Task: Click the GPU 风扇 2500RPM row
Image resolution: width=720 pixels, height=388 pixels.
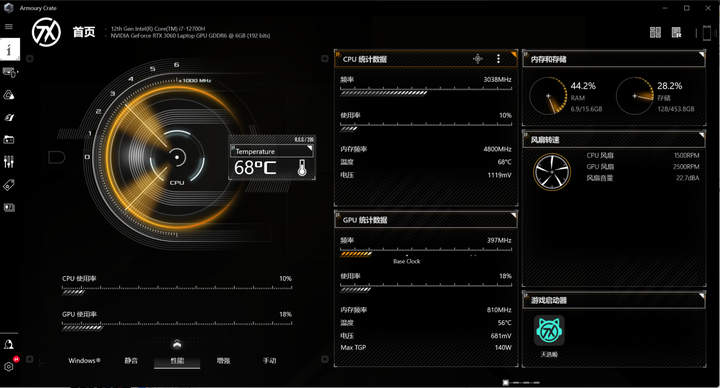Action: [x=643, y=166]
